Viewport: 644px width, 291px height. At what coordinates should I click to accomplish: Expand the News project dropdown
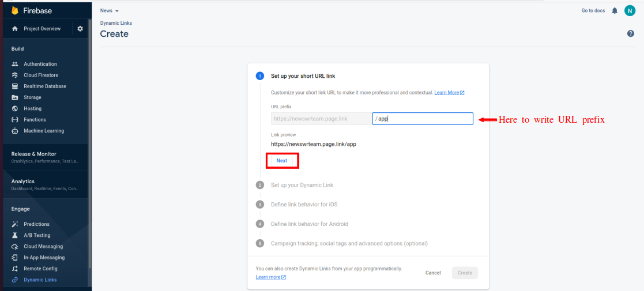pyautogui.click(x=110, y=11)
